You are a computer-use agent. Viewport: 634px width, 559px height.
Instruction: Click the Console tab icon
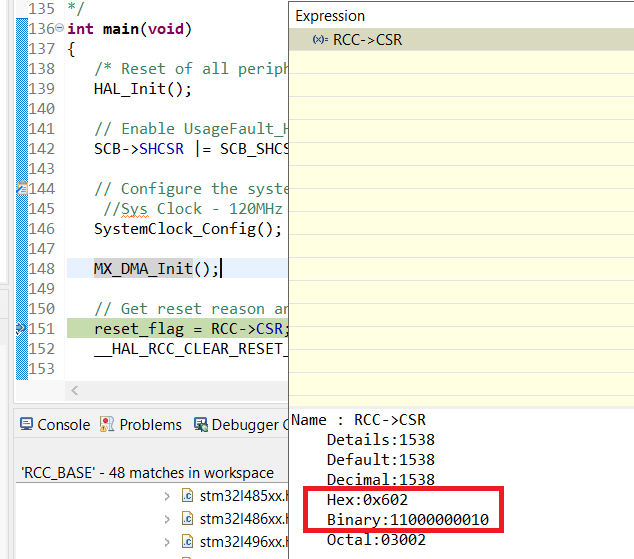click(26, 425)
